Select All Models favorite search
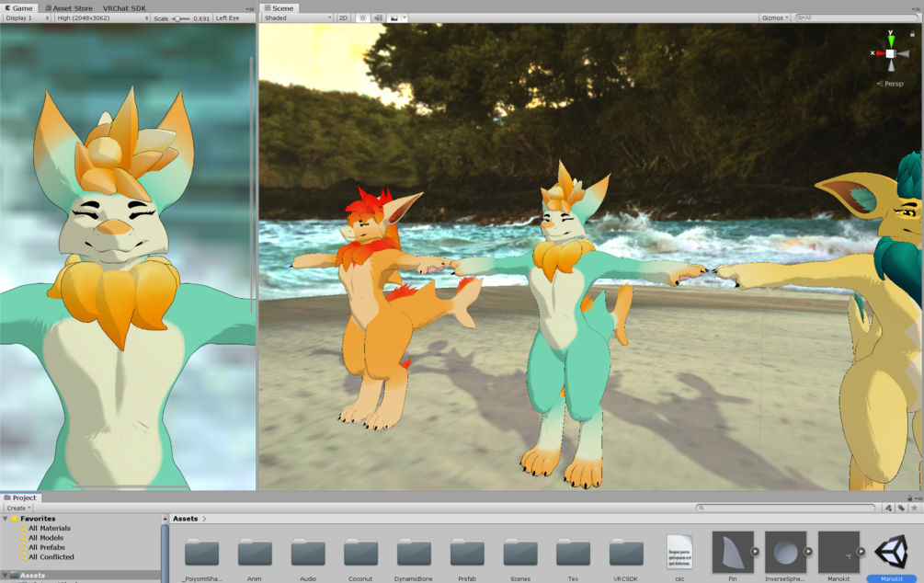 [x=46, y=538]
